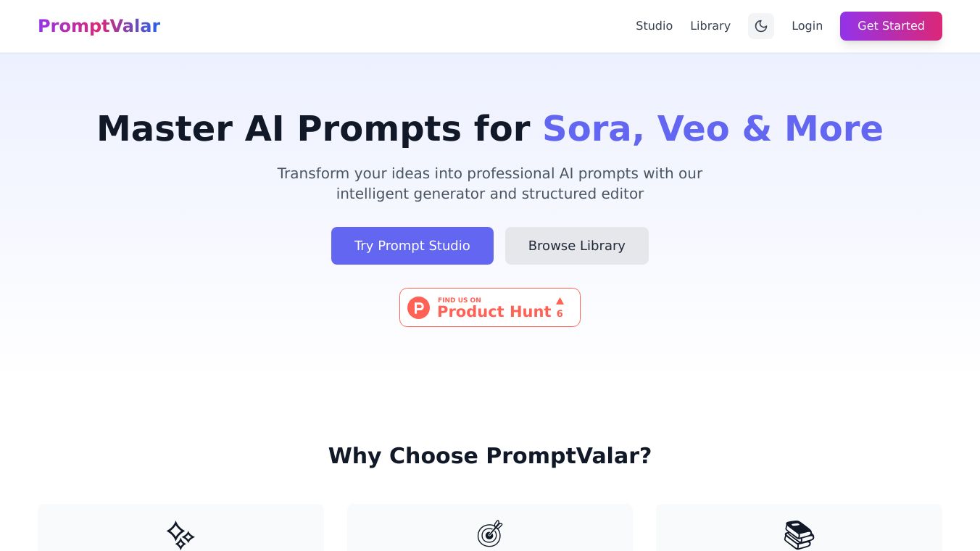Click the Login link

[807, 26]
